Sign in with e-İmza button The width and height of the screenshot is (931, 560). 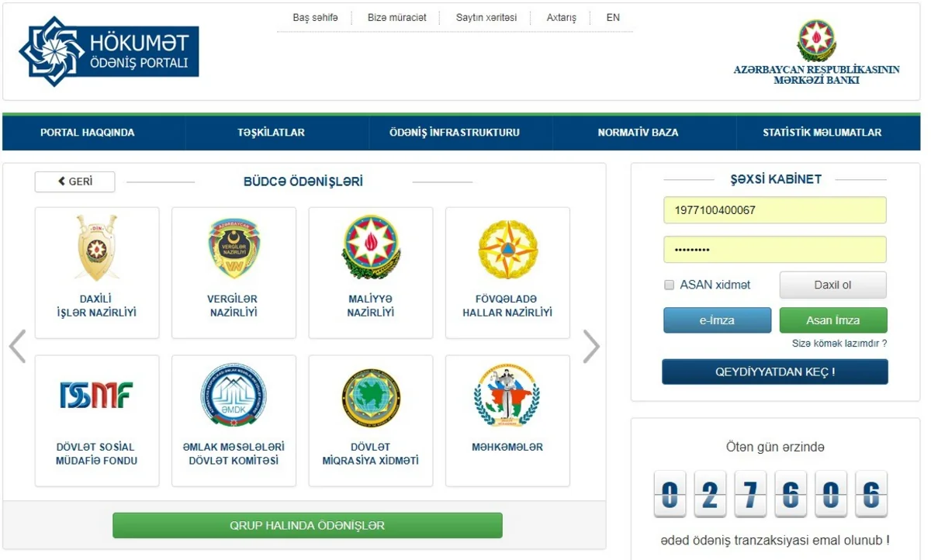click(717, 320)
